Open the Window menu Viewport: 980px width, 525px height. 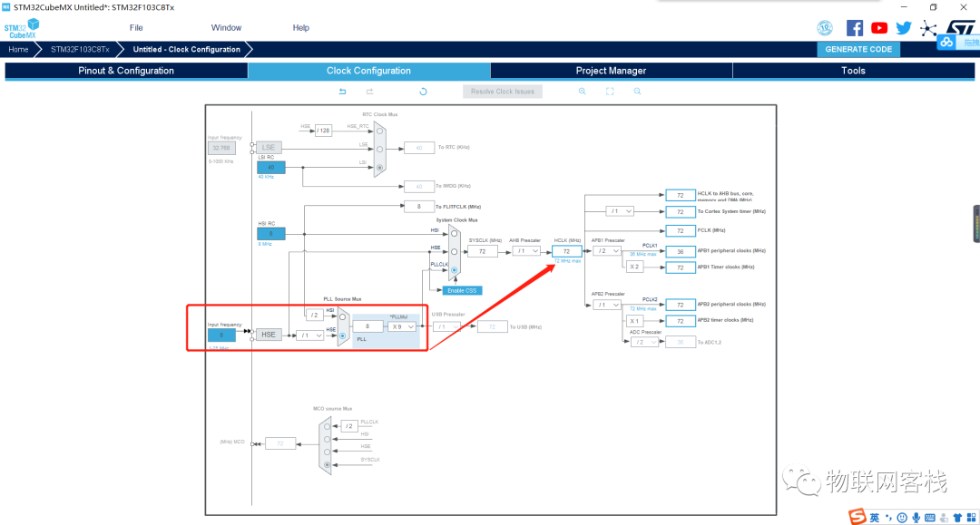tap(226, 27)
